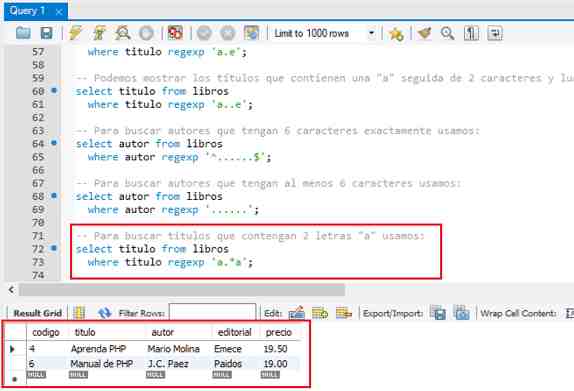Image resolution: width=574 pixels, height=391 pixels.
Task: Click the new row asterisk marker
Action: click(14, 379)
